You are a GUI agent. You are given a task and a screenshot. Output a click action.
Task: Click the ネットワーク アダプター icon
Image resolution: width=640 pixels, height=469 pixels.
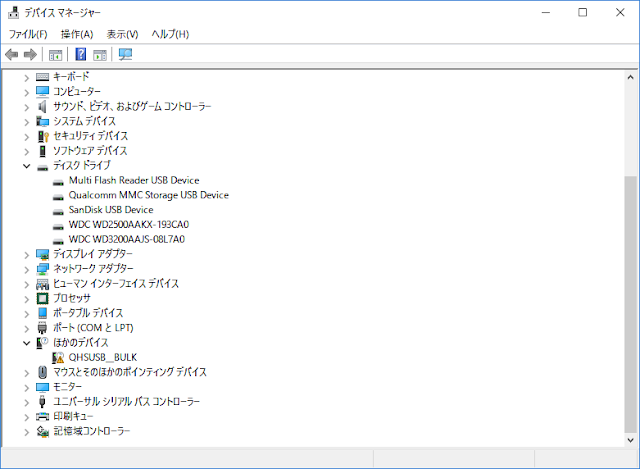[42, 269]
